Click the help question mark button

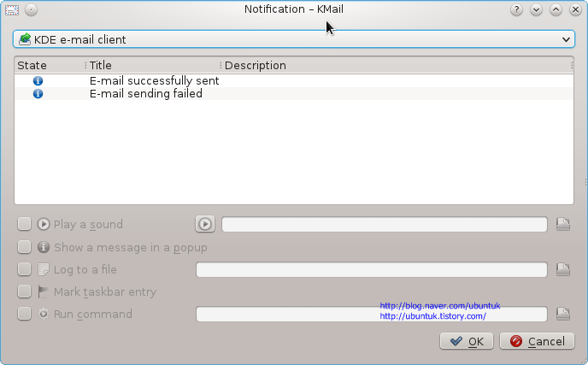click(x=516, y=9)
